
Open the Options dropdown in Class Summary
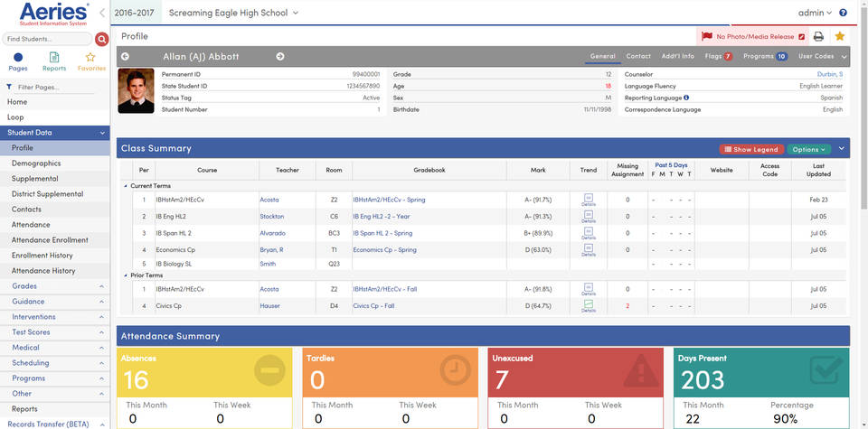(807, 149)
